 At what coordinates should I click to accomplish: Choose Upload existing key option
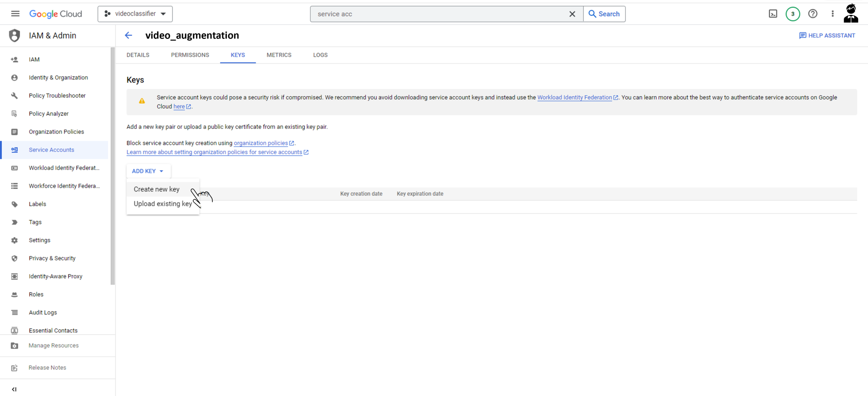(x=162, y=204)
